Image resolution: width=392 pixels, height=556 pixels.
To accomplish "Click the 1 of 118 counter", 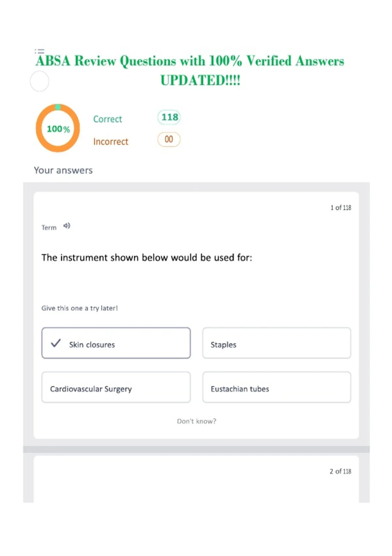I will (341, 208).
